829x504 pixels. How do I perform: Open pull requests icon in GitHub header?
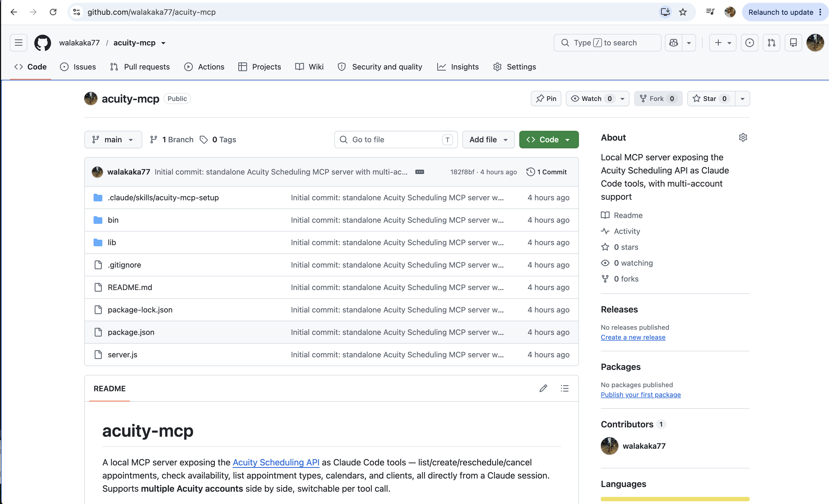point(772,43)
